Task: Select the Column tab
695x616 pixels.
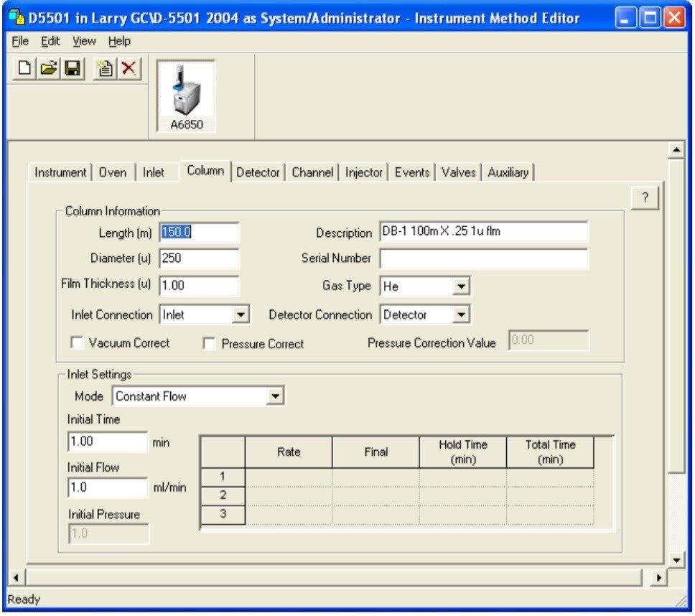Action: tap(205, 171)
